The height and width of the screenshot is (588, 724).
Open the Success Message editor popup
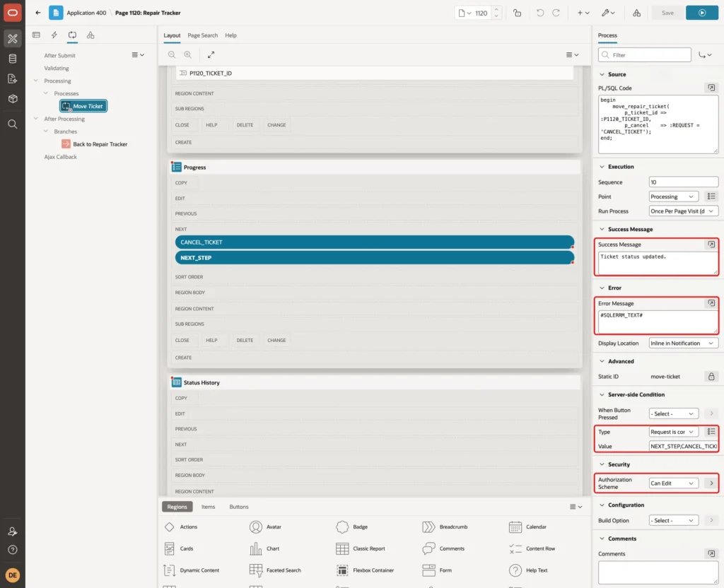click(x=711, y=244)
